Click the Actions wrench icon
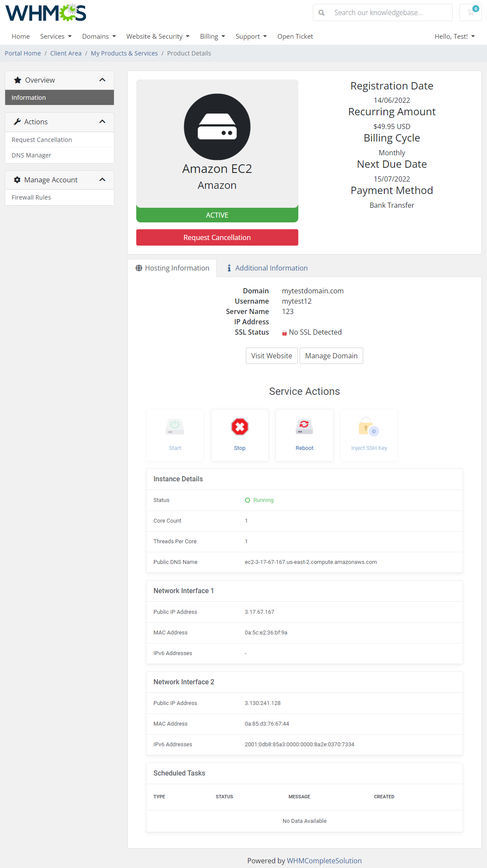 tap(17, 122)
